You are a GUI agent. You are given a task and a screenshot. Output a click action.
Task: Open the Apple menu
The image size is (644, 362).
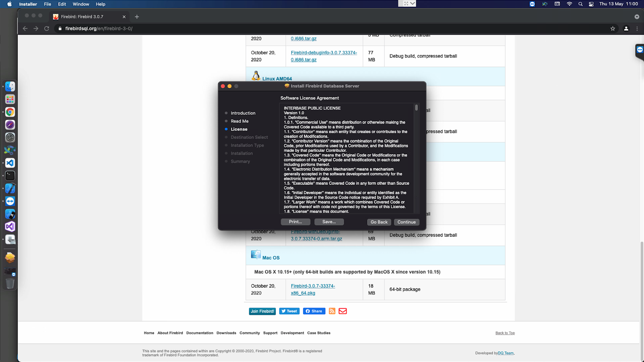pyautogui.click(x=10, y=4)
